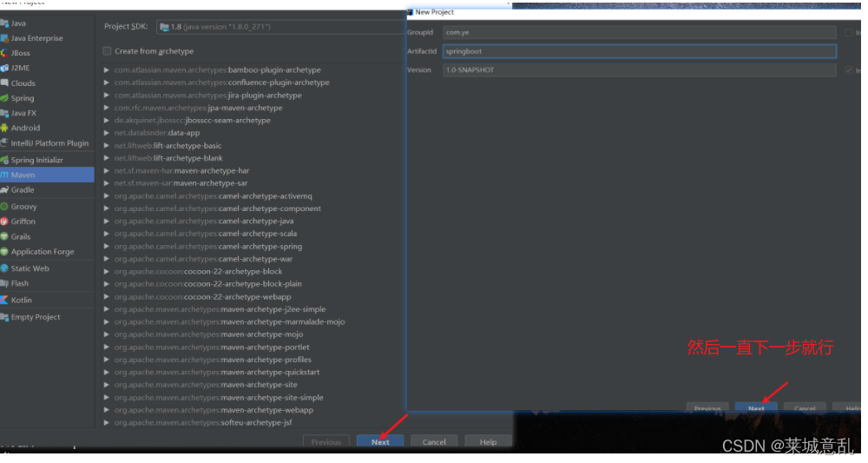The image size is (868, 463).
Task: Click Next in the archetype dialog
Action: click(x=380, y=442)
